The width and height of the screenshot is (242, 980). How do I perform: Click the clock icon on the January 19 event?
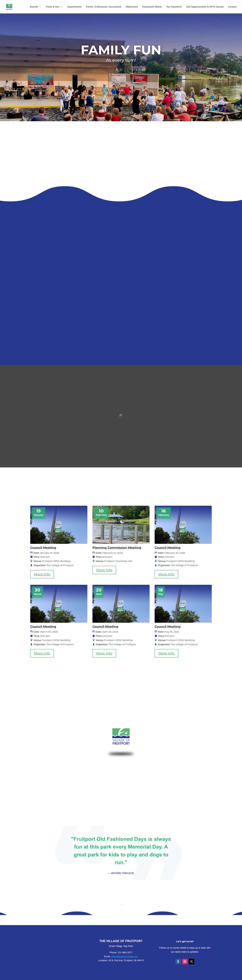coord(32,557)
